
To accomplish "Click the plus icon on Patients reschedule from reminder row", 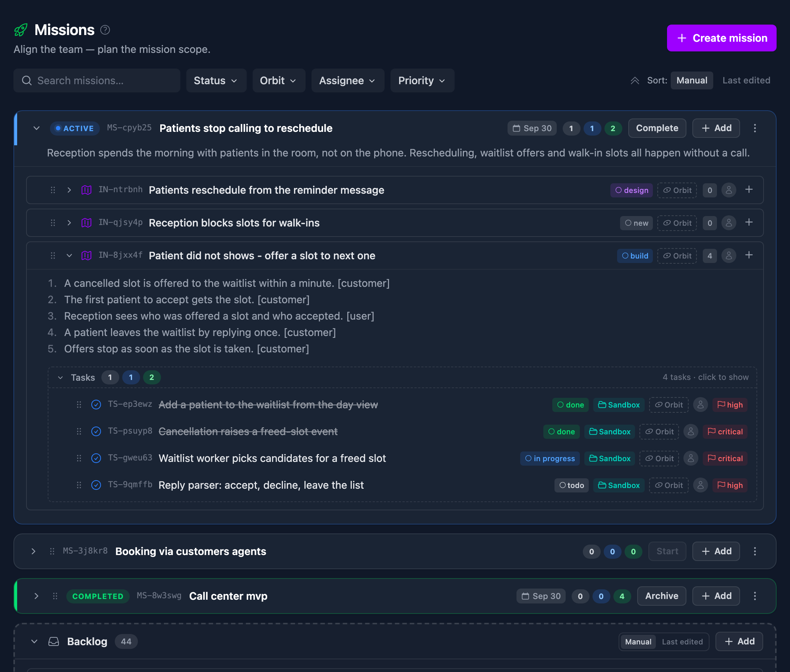I will [x=749, y=189].
